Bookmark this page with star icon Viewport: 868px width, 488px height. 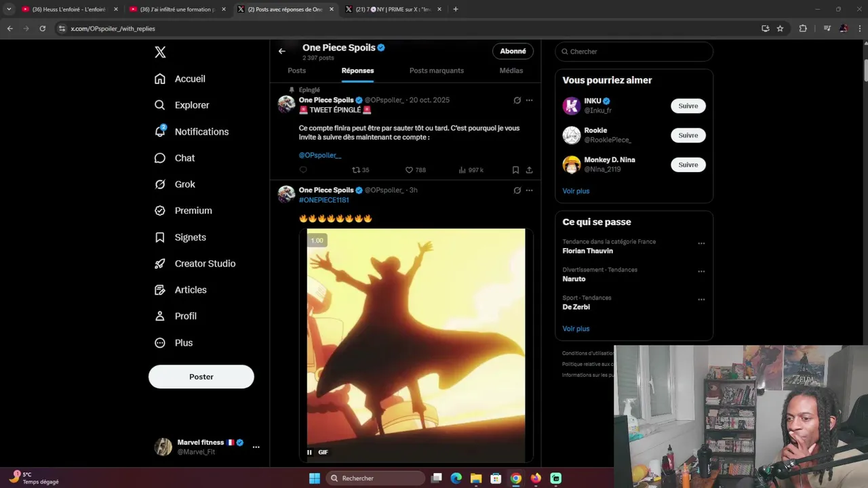780,28
